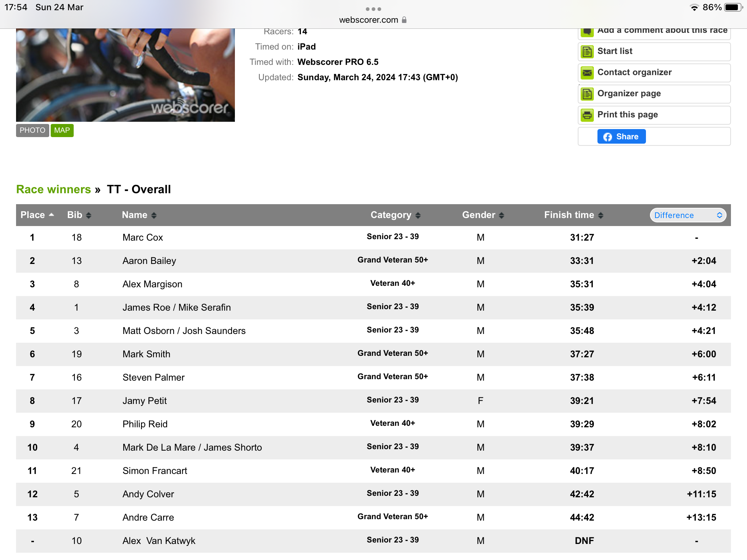Tap the webscorer race photo thumbnail
Image resolution: width=747 pixels, height=560 pixels.
125,75
